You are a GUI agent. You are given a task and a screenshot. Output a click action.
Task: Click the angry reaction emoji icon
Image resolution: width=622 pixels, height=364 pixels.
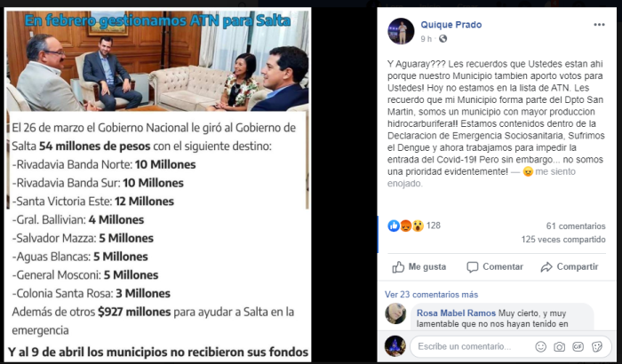pos(406,226)
